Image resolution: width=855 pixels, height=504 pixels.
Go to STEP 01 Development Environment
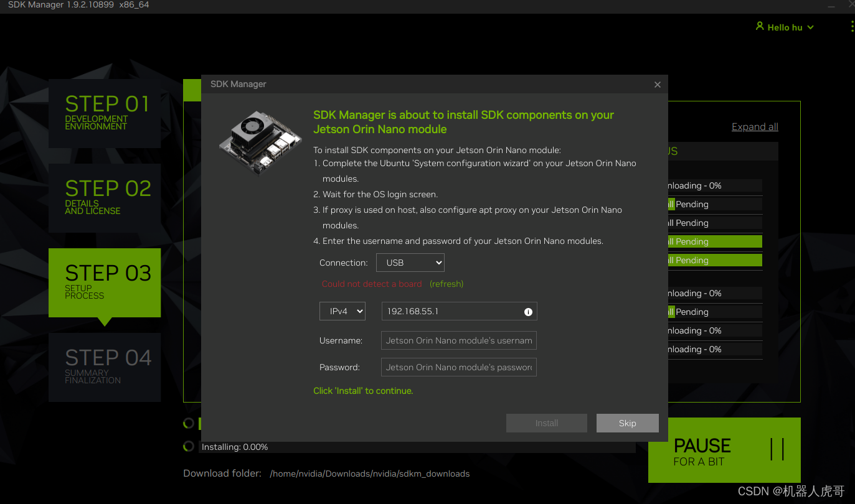pyautogui.click(x=104, y=113)
